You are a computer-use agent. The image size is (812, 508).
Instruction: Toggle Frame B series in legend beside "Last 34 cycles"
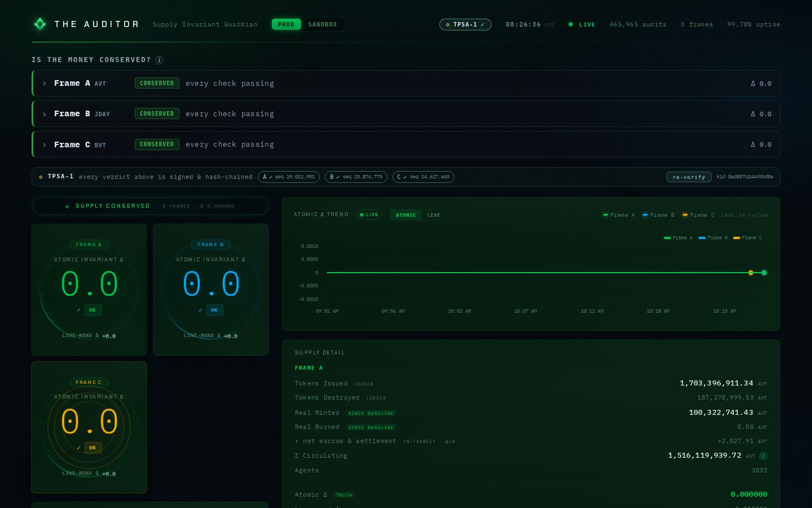pos(658,215)
